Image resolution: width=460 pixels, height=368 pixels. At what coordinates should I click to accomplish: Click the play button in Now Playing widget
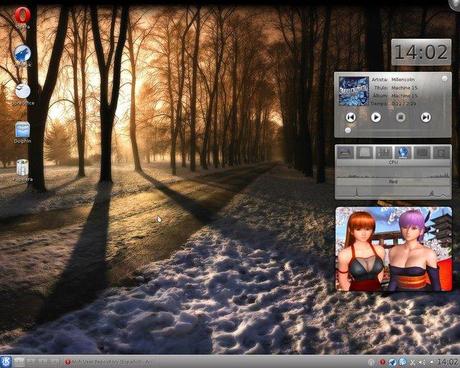(376, 117)
